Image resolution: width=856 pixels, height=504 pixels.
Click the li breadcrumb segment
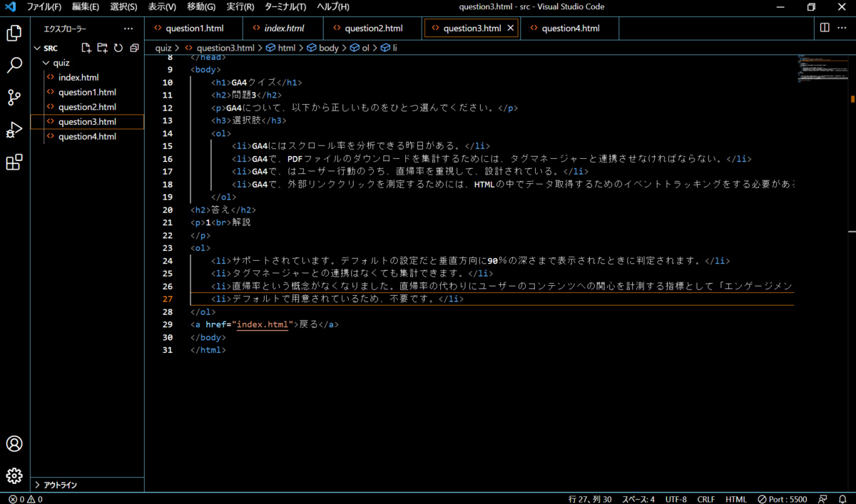point(389,48)
